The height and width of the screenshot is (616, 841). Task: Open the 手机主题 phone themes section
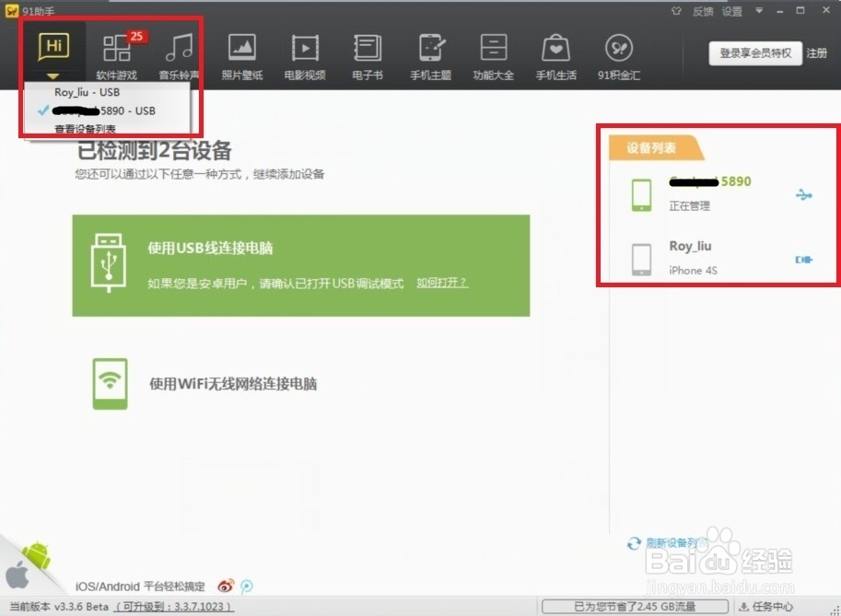click(x=430, y=56)
